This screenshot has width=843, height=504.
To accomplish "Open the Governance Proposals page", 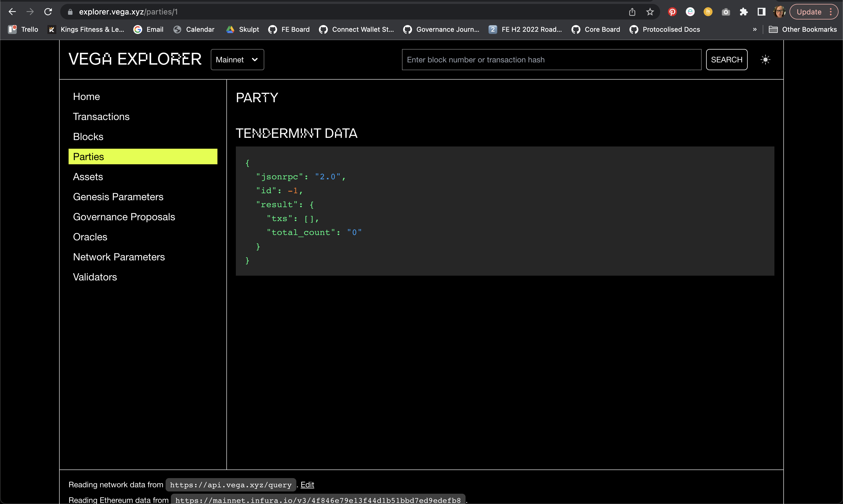I will 124,217.
